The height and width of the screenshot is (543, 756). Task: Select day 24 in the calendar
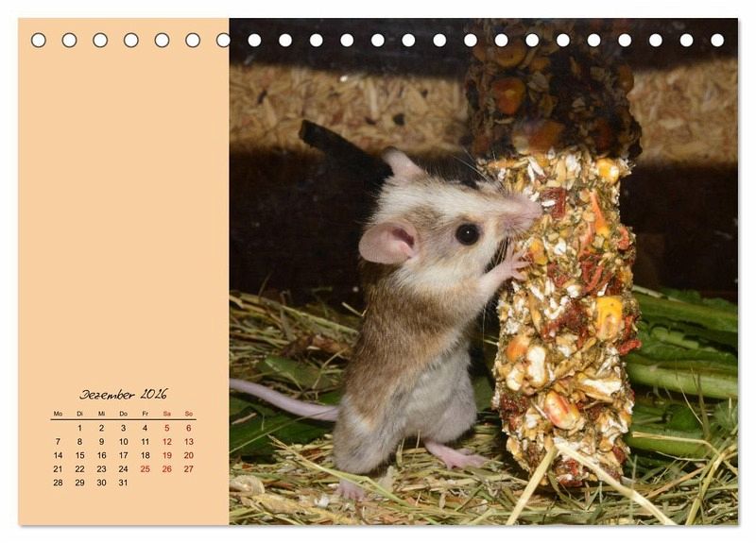click(124, 468)
